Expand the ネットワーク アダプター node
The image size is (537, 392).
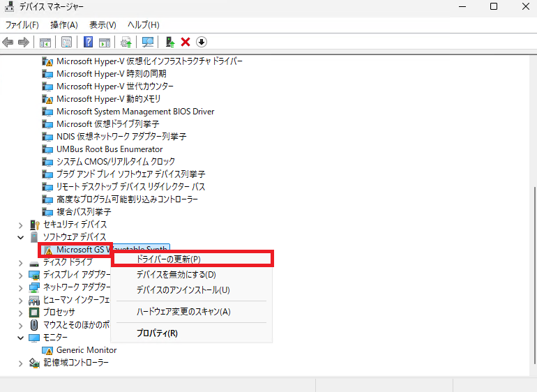(20, 288)
